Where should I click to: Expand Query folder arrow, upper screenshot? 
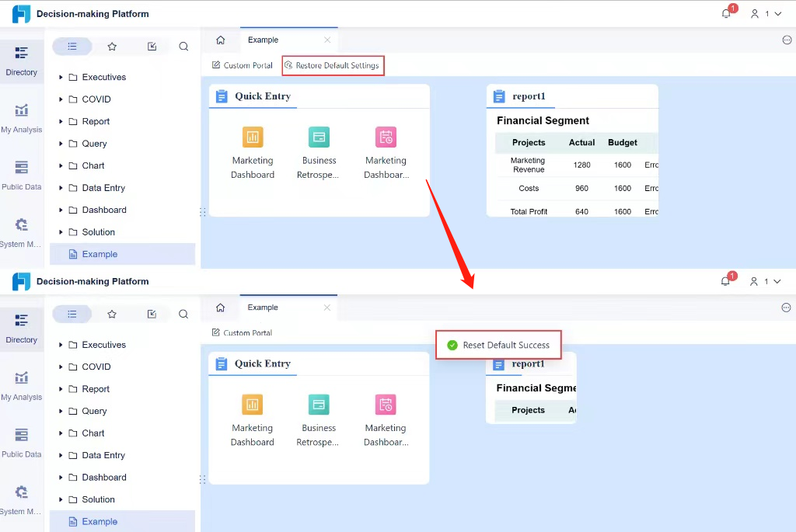point(61,144)
